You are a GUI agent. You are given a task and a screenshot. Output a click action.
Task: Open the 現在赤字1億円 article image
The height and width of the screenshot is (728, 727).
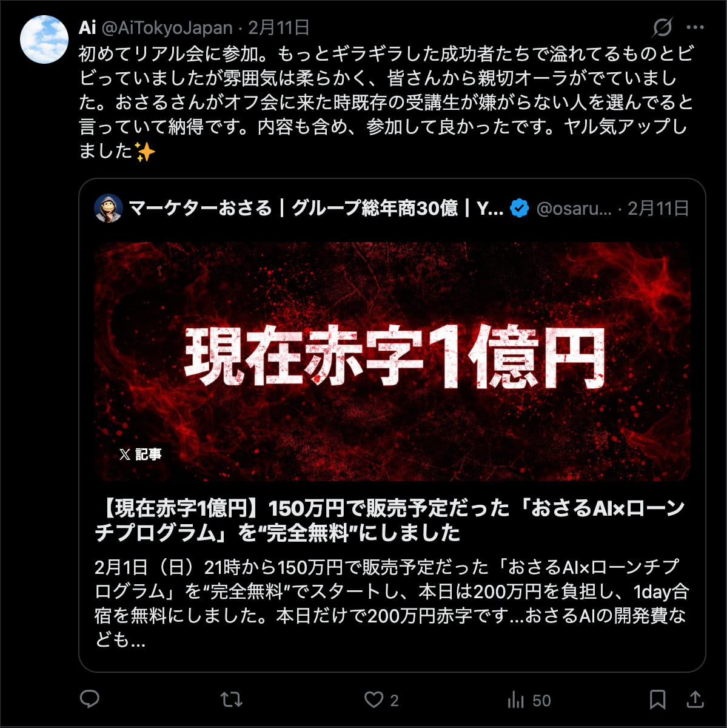(392, 361)
